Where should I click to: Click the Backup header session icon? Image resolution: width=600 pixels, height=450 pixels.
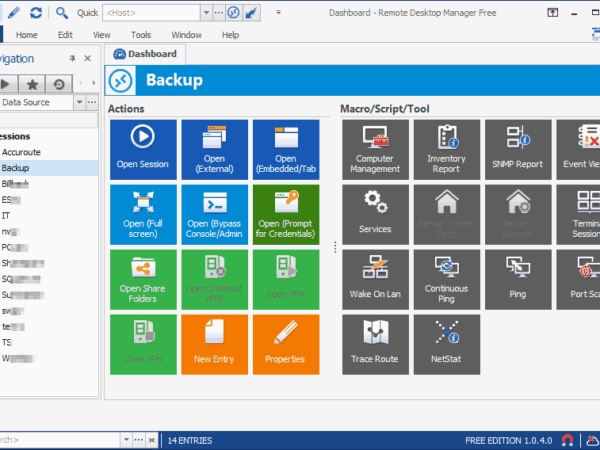tap(121, 81)
